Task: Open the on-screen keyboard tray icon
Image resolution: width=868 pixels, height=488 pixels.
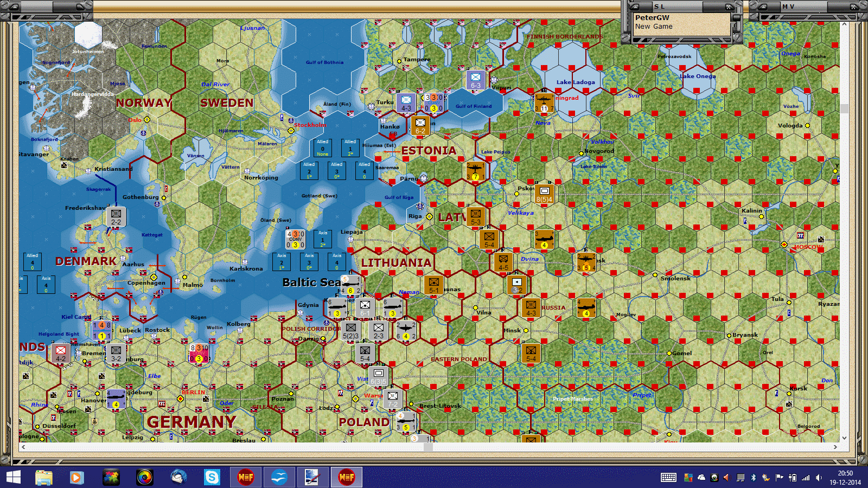Action: pyautogui.click(x=668, y=478)
